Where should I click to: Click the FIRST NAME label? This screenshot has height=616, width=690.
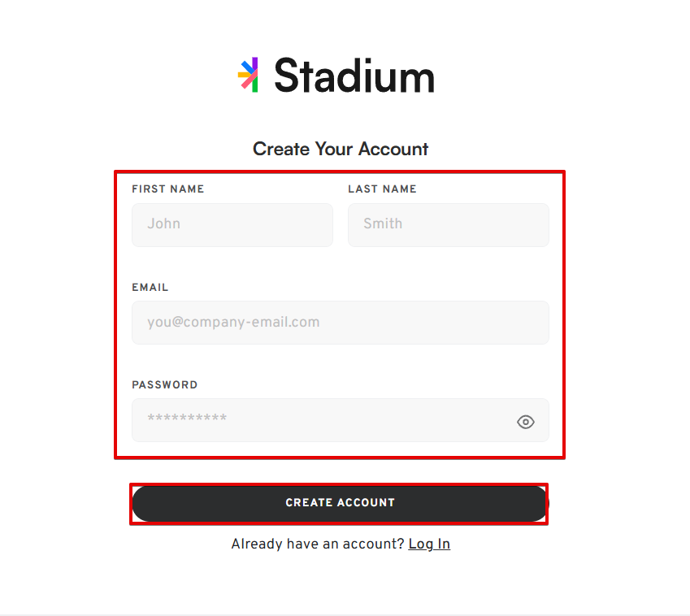pyautogui.click(x=168, y=189)
